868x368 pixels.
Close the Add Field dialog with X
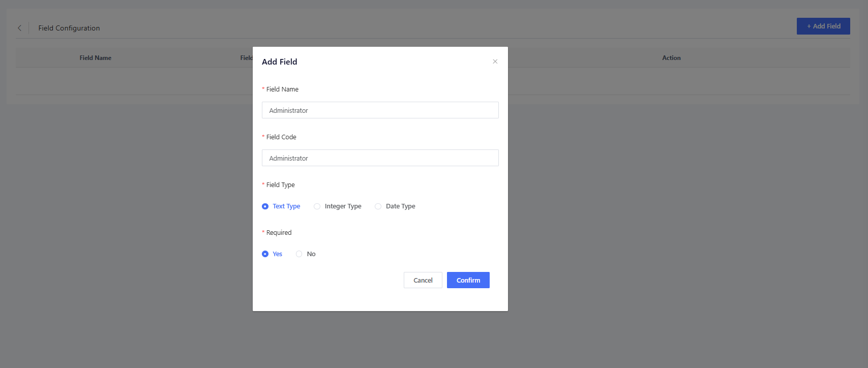495,62
